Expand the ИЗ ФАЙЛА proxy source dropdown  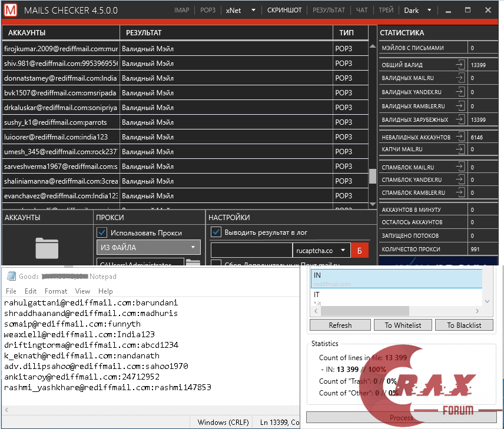point(148,248)
